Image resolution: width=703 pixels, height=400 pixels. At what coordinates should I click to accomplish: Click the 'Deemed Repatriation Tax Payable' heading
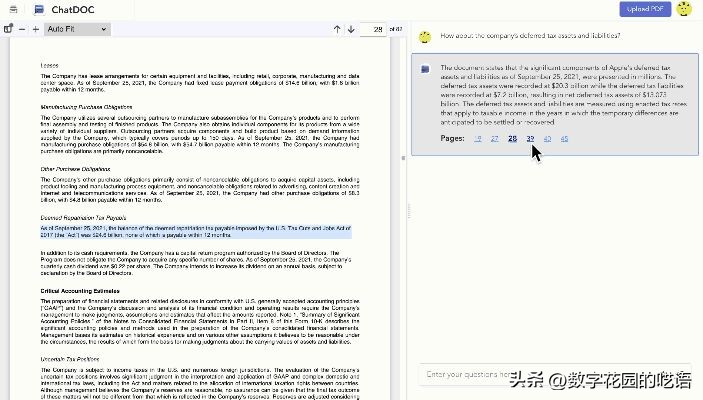(83, 218)
